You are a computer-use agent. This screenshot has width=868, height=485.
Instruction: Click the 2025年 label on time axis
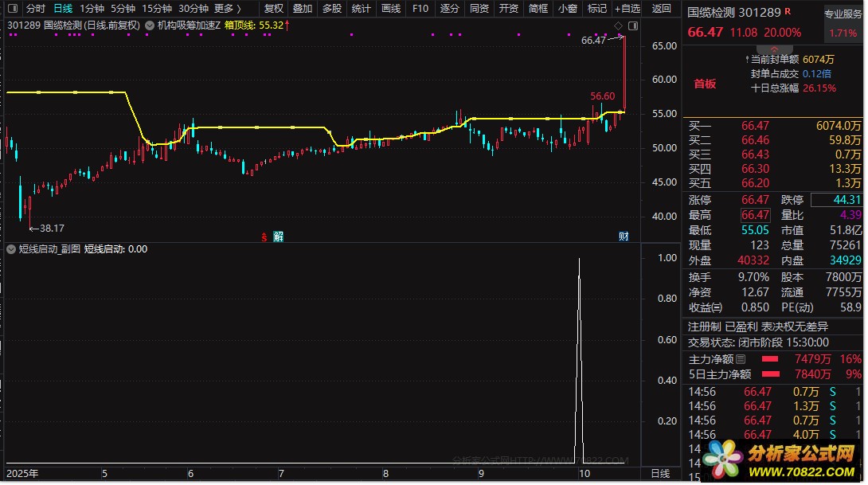pyautogui.click(x=23, y=474)
